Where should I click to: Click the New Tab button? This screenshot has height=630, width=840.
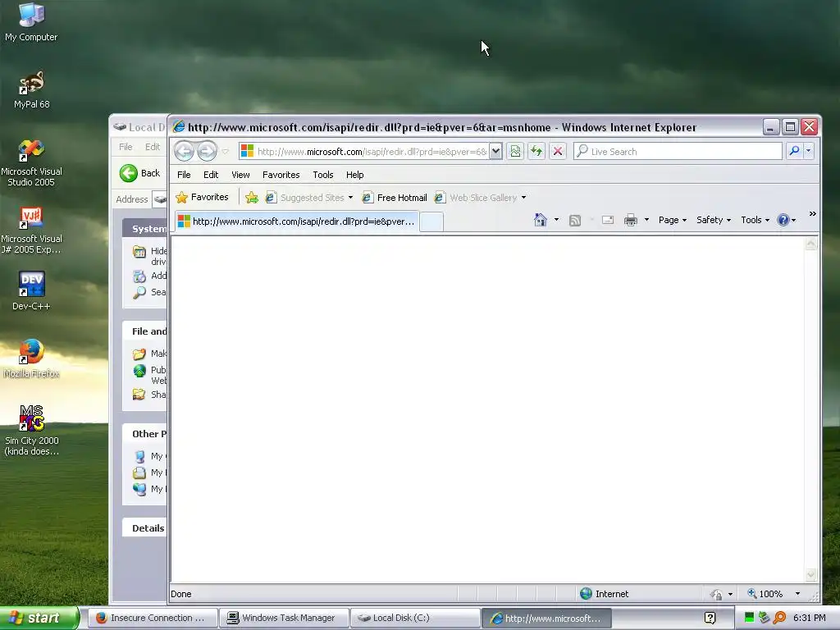coord(431,221)
